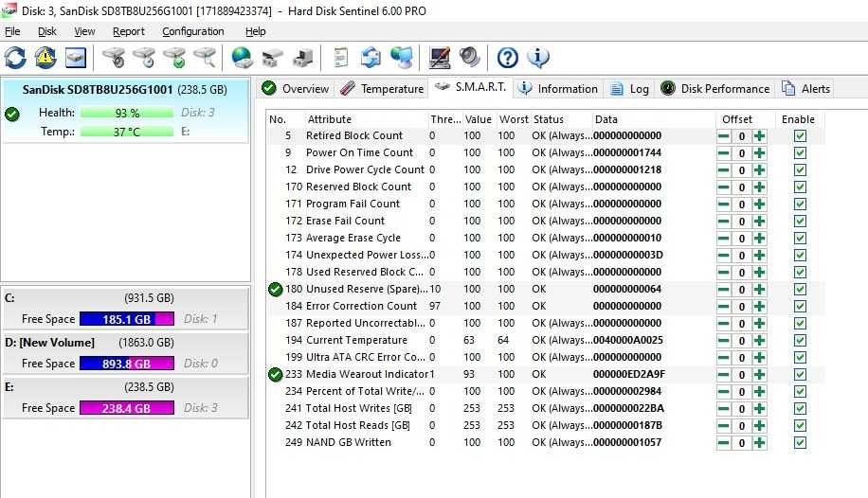The width and height of the screenshot is (868, 498).
Task: Open the Configuration menu
Action: coord(193,31)
